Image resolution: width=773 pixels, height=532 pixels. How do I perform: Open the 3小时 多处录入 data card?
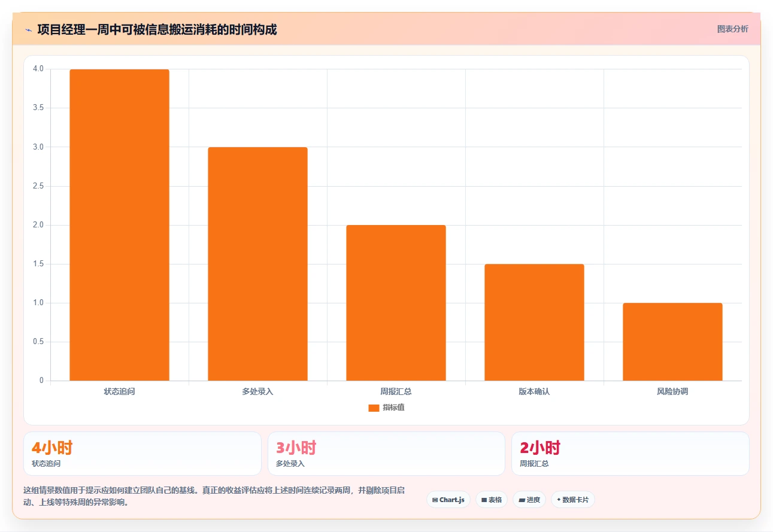click(x=386, y=454)
